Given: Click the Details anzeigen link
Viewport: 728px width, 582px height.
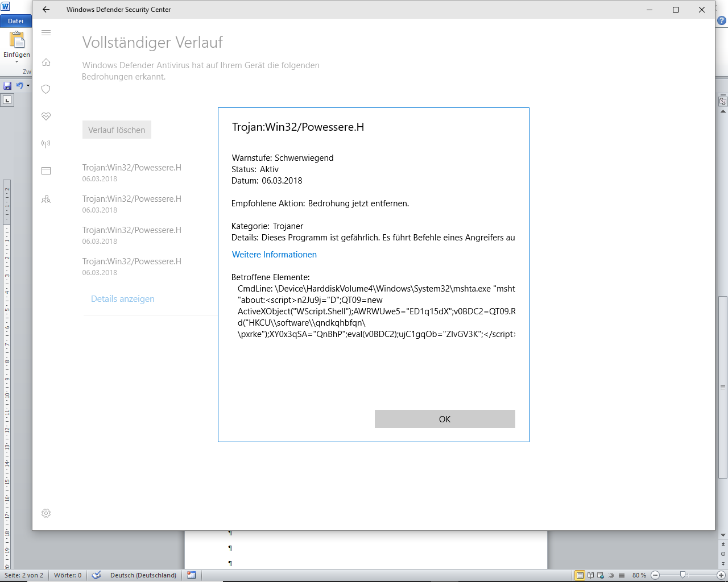Looking at the screenshot, I should 123,299.
